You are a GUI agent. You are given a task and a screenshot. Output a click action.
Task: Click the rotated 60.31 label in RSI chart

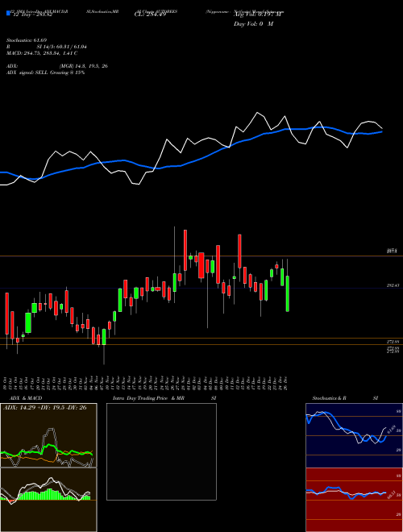[391, 495]
